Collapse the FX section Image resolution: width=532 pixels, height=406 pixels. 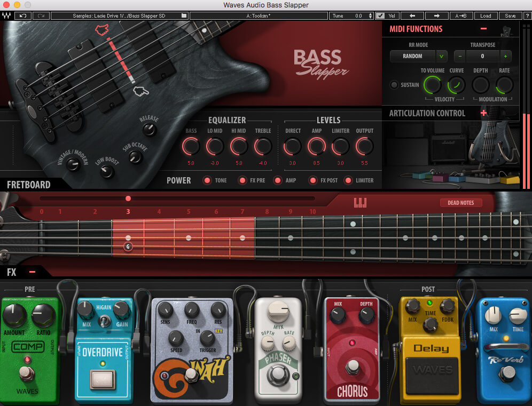coord(32,272)
